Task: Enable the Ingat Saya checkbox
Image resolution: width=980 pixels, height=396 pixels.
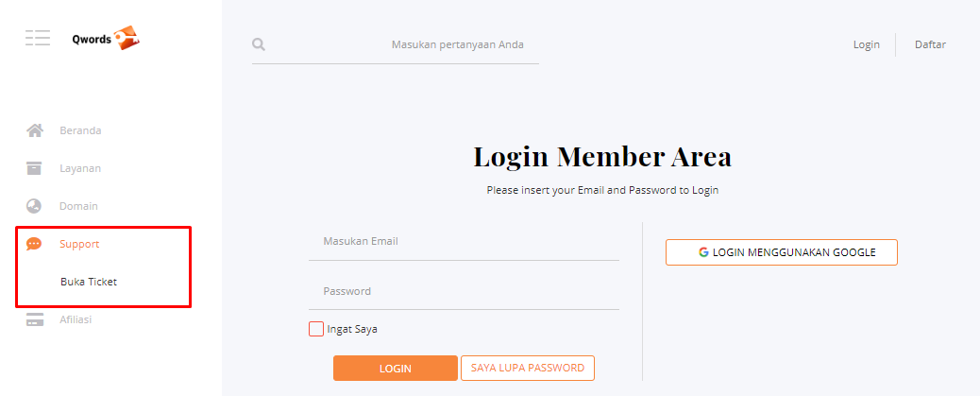Action: click(x=316, y=329)
